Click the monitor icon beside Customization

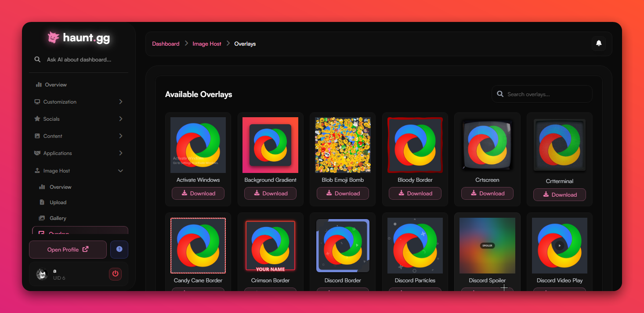[37, 102]
